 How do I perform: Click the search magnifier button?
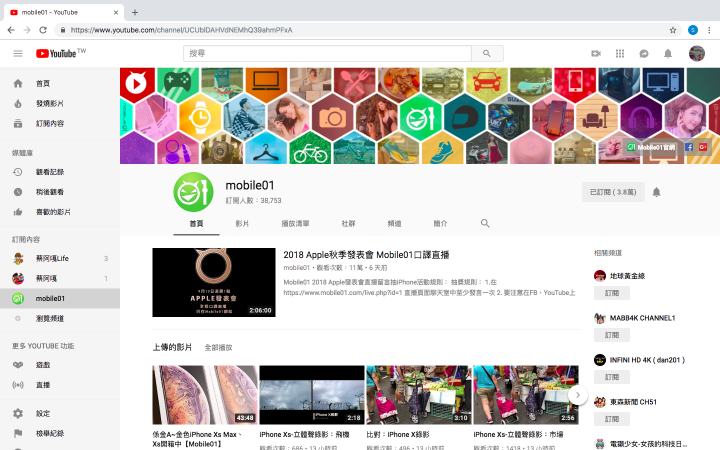tap(487, 53)
